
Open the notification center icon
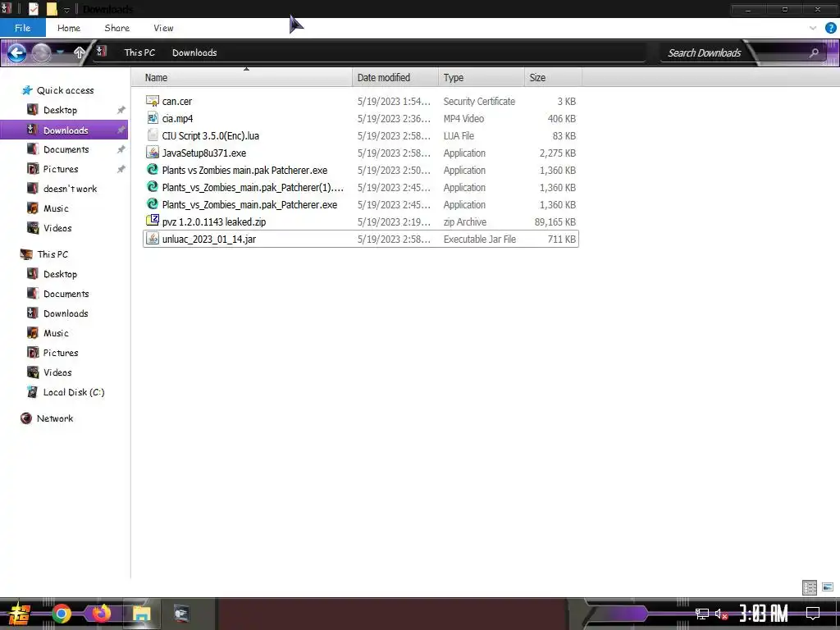click(x=813, y=614)
